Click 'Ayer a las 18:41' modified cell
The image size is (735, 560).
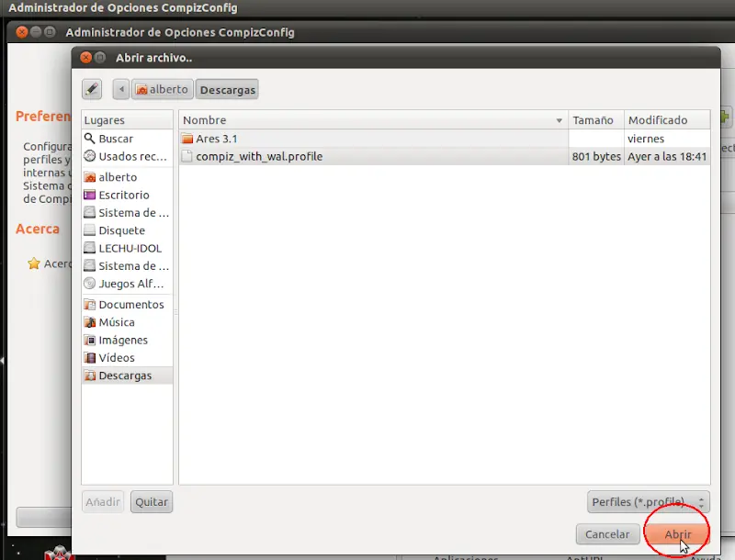pyautogui.click(x=667, y=156)
